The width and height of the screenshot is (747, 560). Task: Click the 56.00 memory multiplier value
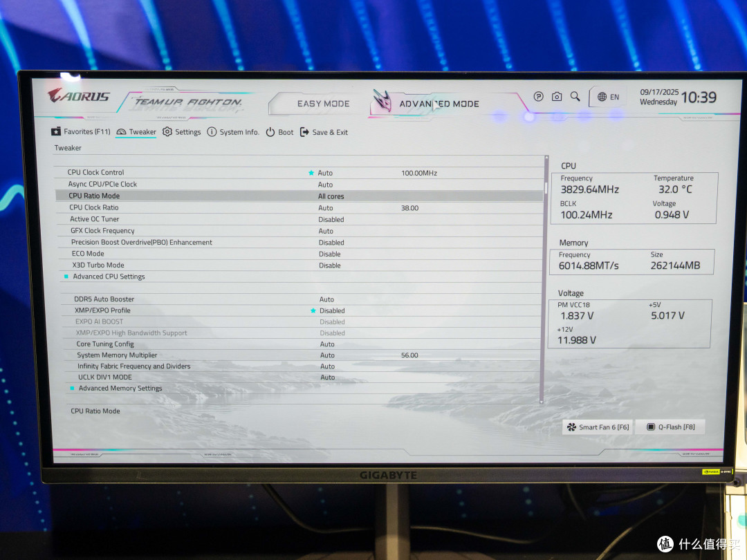(x=409, y=355)
